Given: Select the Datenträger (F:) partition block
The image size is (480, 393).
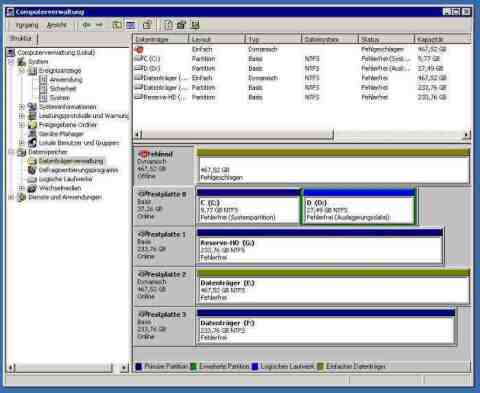Looking at the screenshot, I should coord(326,326).
